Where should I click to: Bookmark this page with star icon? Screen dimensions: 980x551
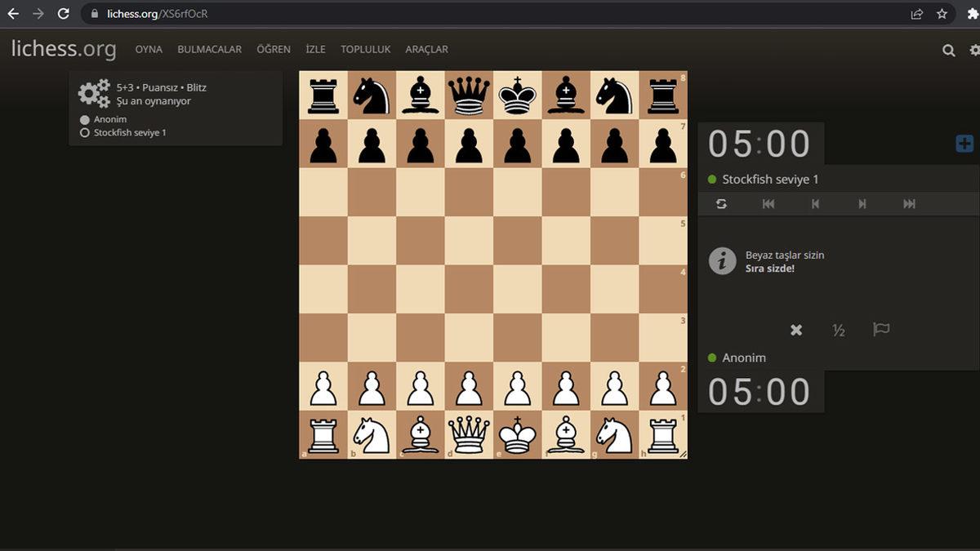click(x=942, y=14)
